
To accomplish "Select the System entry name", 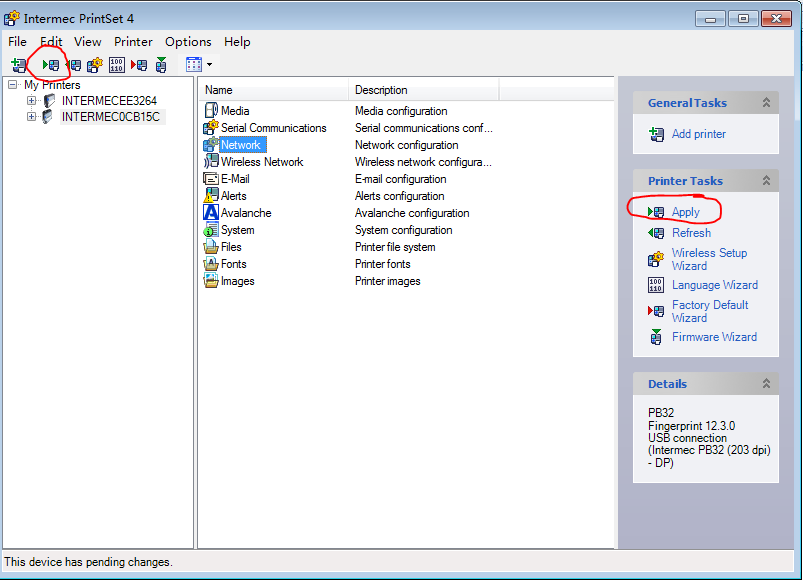I will click(x=238, y=230).
